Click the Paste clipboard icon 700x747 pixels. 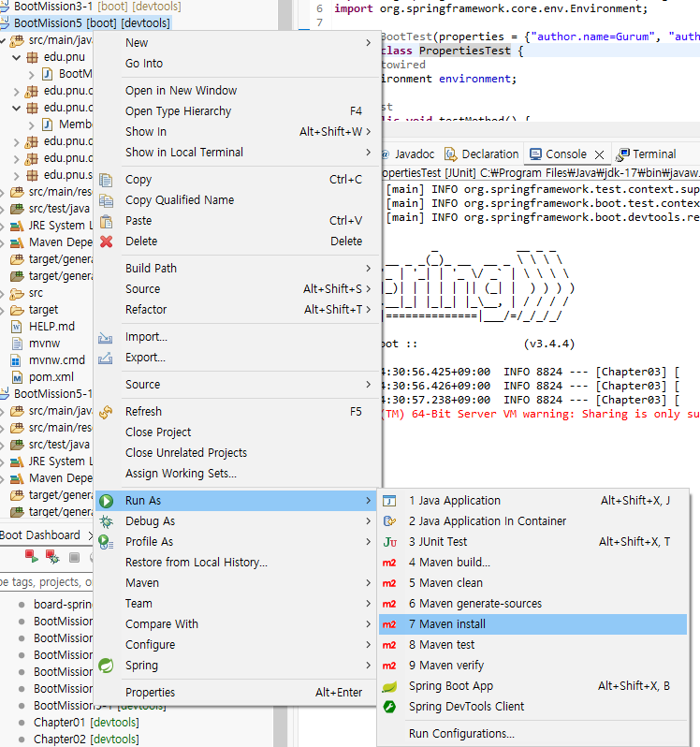click(106, 221)
